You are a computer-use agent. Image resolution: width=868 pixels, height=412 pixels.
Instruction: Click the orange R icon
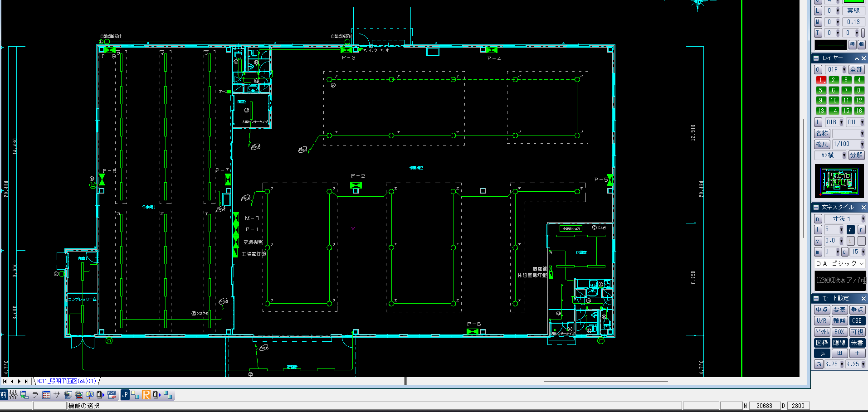[x=146, y=395]
